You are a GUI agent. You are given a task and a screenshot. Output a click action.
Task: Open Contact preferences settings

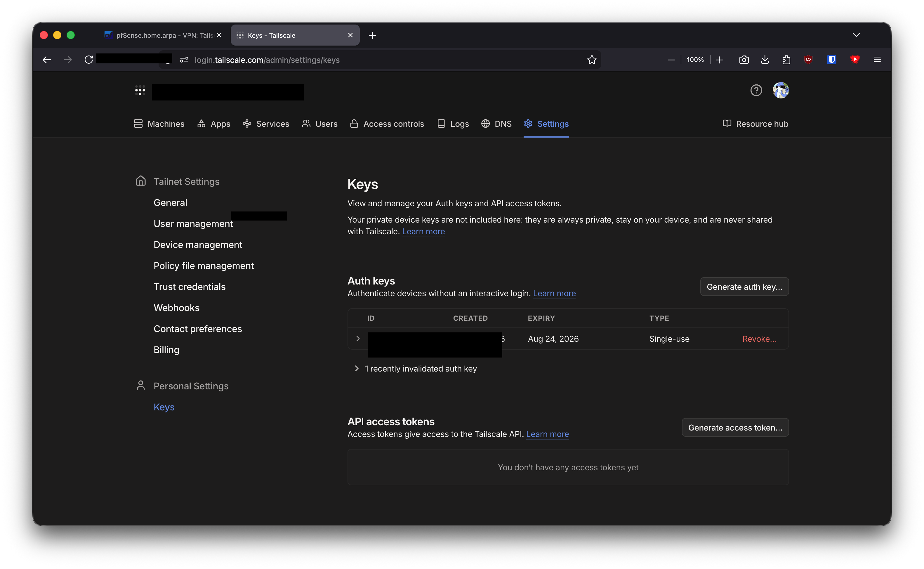click(x=198, y=329)
